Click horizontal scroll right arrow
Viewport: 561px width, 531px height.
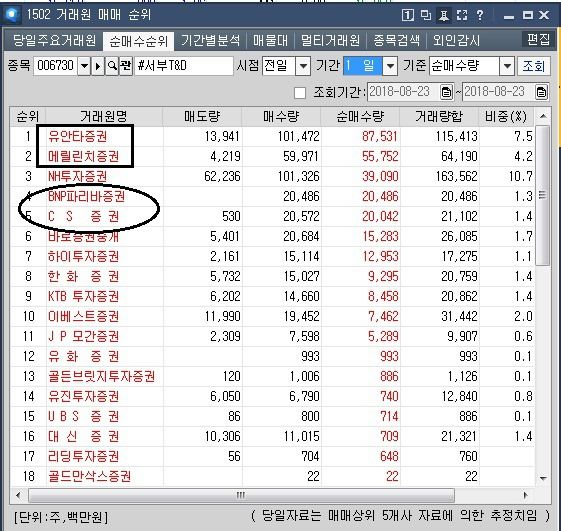tap(525, 496)
